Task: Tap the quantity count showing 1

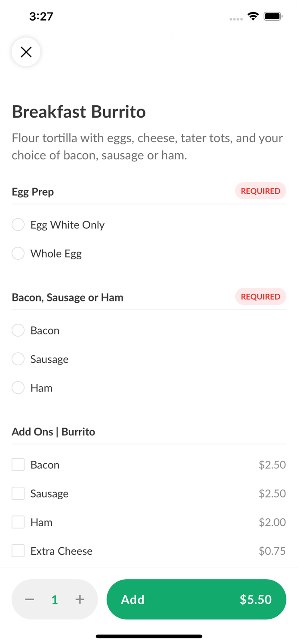Action: (x=55, y=599)
